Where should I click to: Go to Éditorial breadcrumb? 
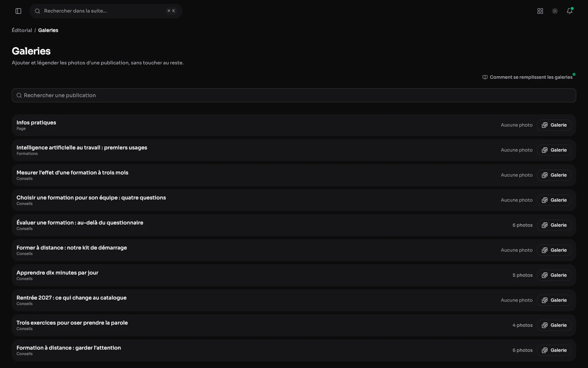(x=22, y=30)
